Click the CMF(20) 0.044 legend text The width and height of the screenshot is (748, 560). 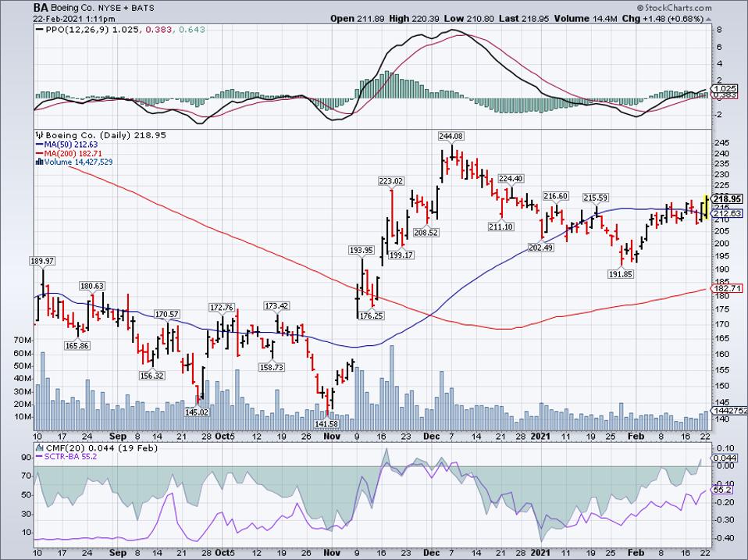tap(102, 448)
